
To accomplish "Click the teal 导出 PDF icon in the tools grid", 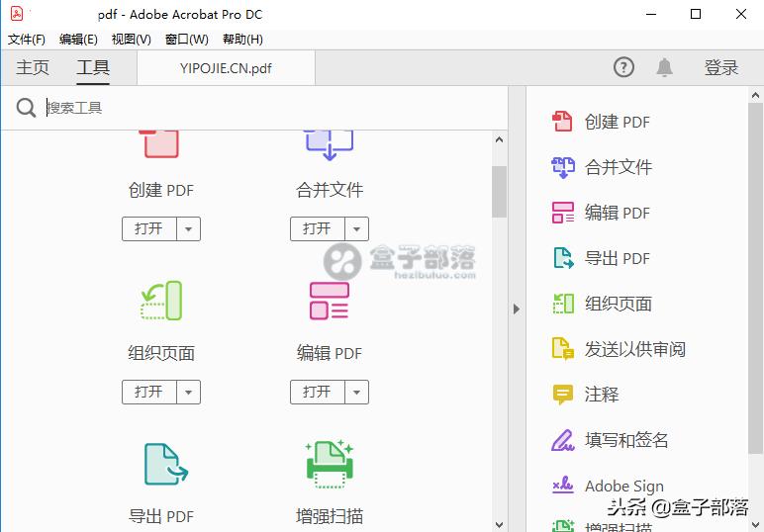I will pyautogui.click(x=165, y=464).
